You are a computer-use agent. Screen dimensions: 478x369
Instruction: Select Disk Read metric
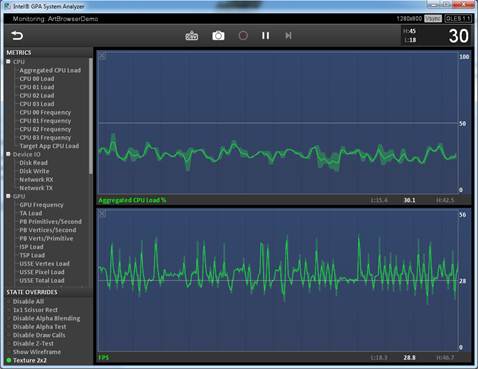point(33,163)
